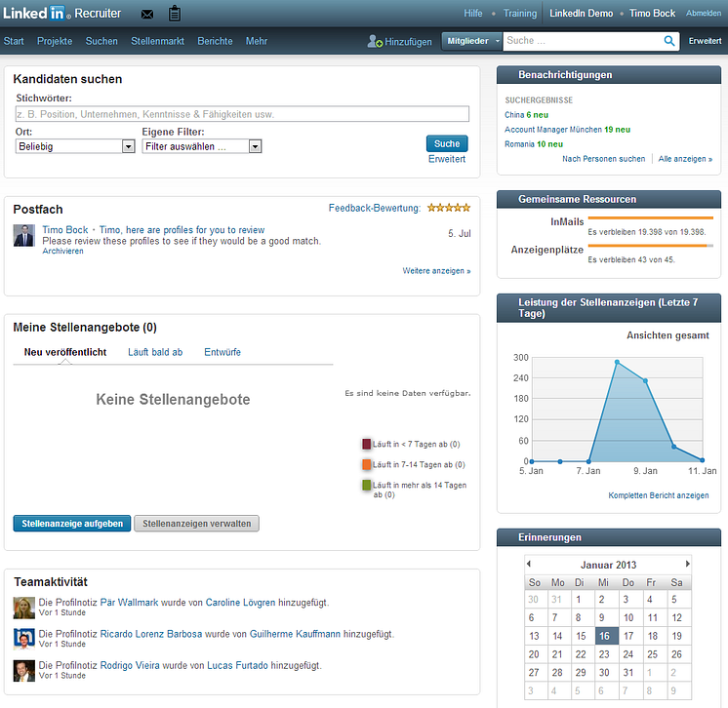Switch to the Läuft bald ab tab
Image resolution: width=728 pixels, height=708 pixels.
click(x=155, y=352)
